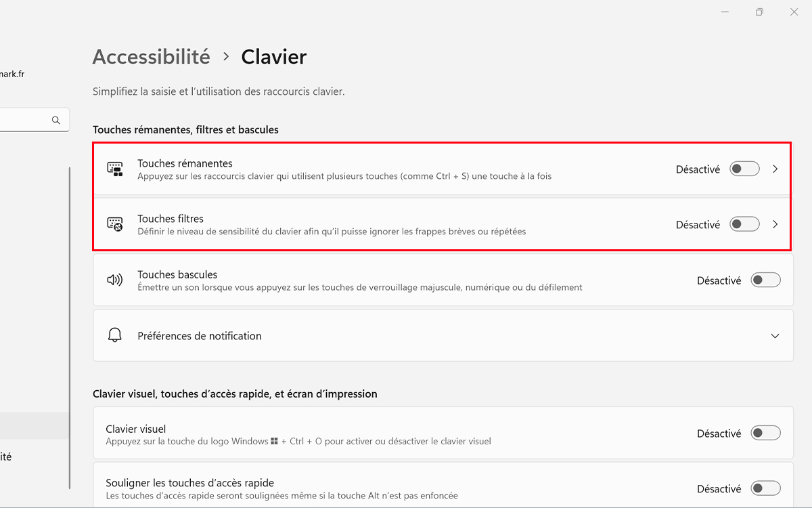Switch on Souligner les touches d'accès rapide
812x508 pixels.
(x=765, y=488)
